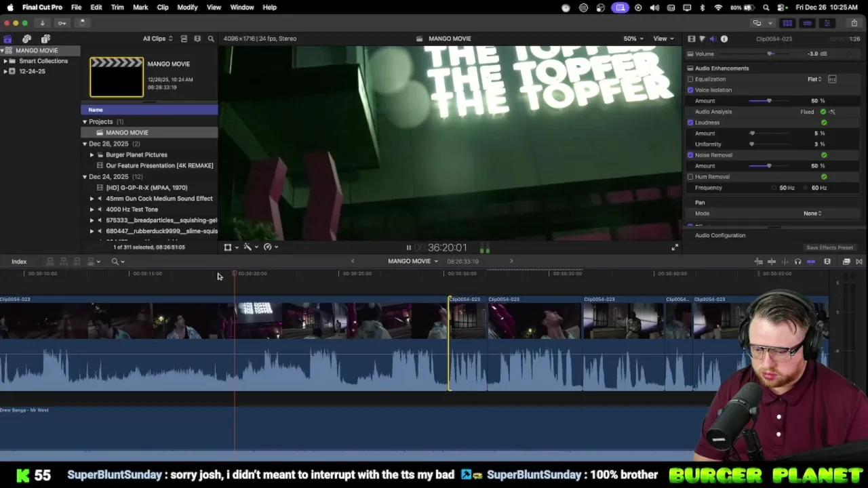868x488 pixels.
Task: Expand the Smart Collections folder
Action: pyautogui.click(x=5, y=61)
